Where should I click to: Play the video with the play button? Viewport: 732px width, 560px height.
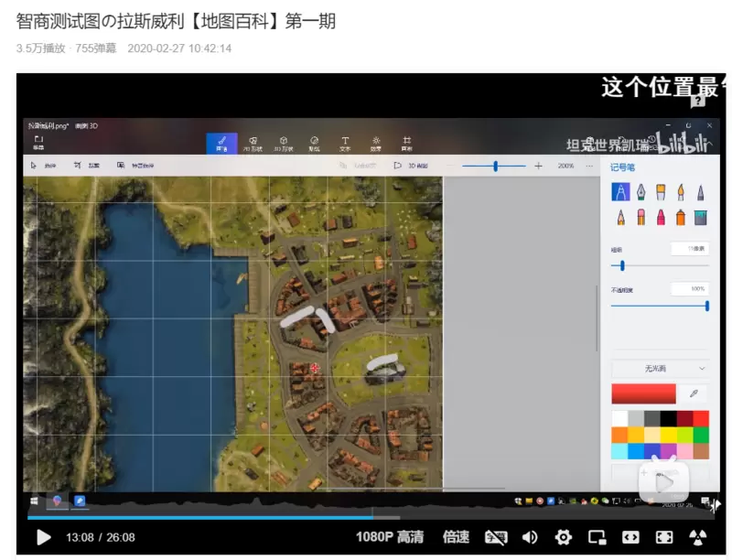[x=43, y=537]
